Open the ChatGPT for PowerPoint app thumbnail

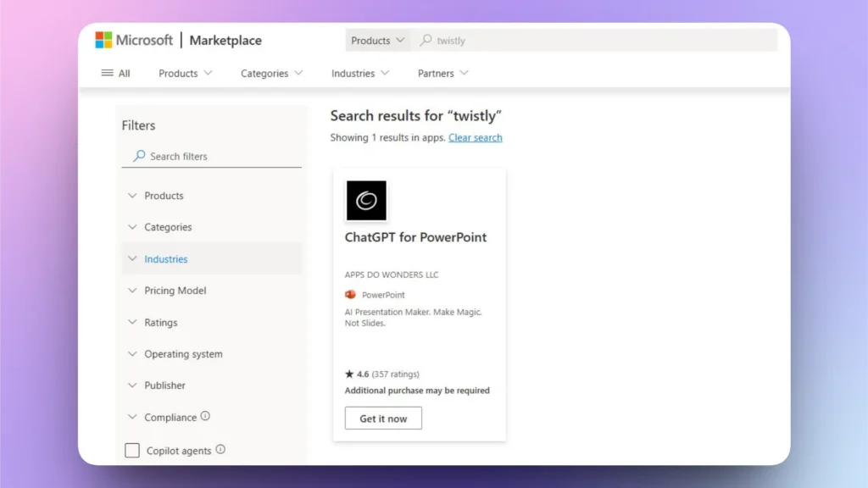point(366,200)
